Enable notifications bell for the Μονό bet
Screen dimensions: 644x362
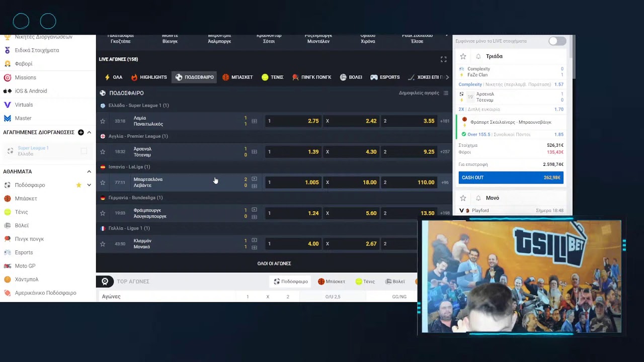click(478, 198)
